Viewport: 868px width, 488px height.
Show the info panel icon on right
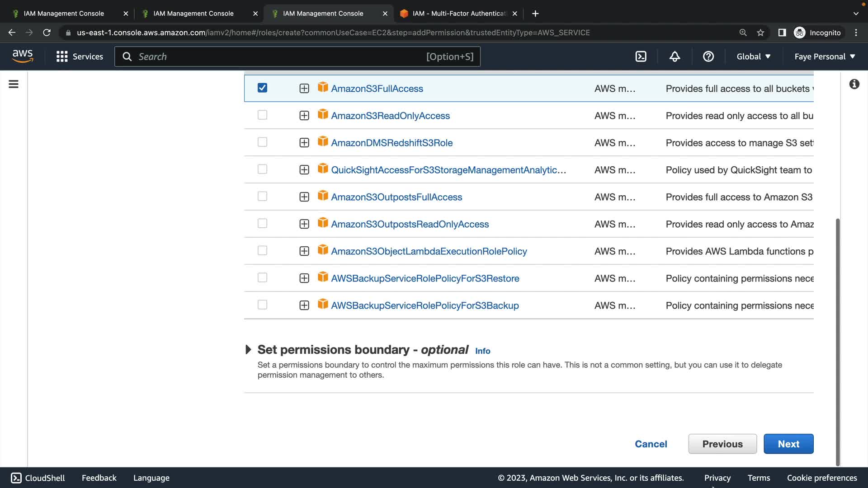854,84
